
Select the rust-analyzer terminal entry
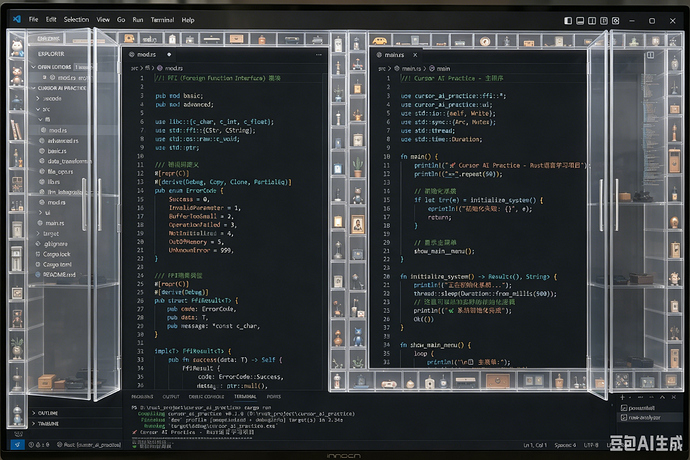coord(640,417)
